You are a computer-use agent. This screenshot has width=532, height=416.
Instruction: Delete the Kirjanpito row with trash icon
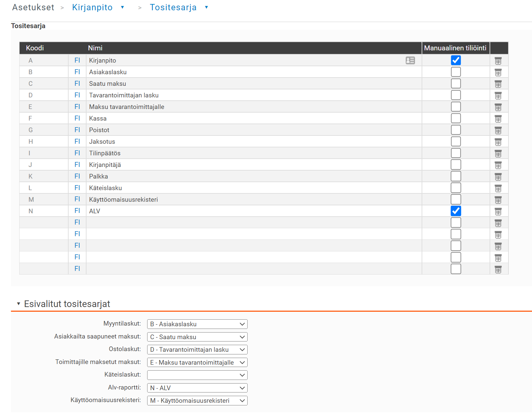tap(498, 61)
